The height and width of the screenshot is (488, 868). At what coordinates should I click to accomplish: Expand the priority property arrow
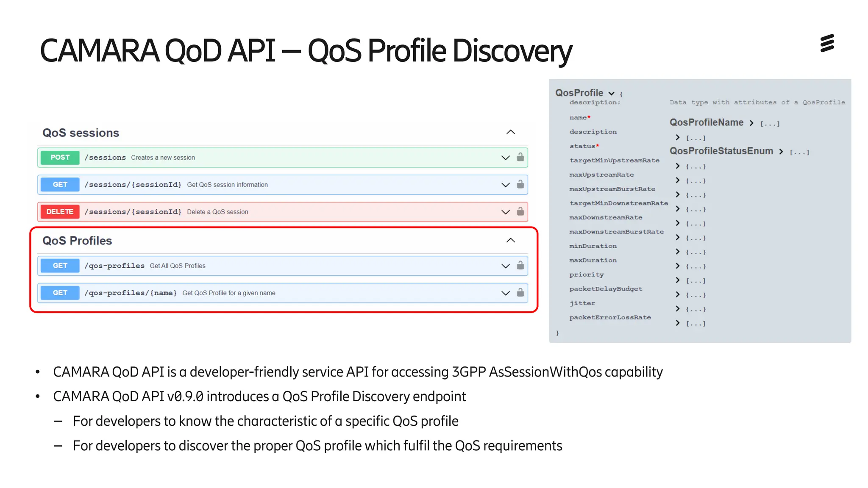point(677,280)
